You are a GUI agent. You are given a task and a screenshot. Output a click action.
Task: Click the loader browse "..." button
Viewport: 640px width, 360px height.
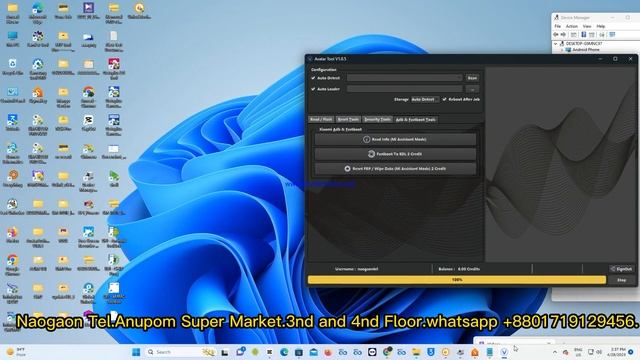pos(472,89)
